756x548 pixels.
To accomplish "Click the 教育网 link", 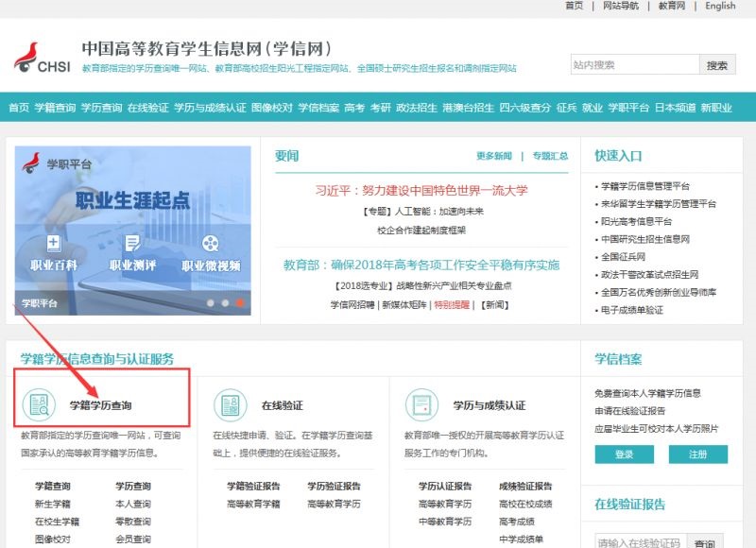I will click(672, 6).
